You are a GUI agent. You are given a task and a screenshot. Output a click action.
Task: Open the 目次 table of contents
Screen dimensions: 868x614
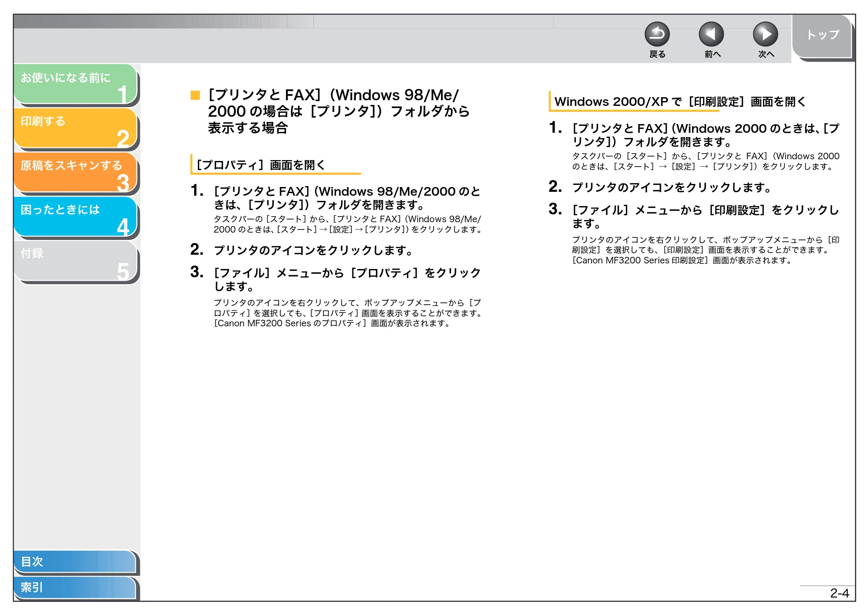[x=75, y=561]
